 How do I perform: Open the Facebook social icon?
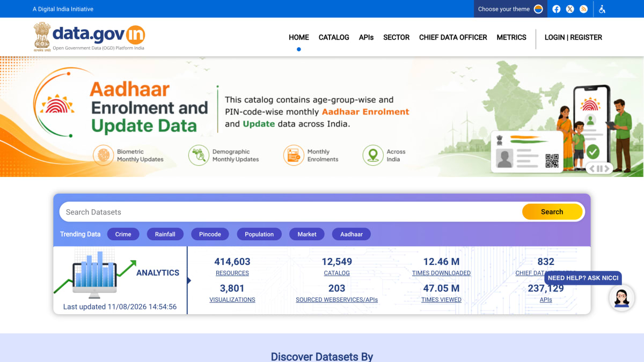click(x=557, y=9)
